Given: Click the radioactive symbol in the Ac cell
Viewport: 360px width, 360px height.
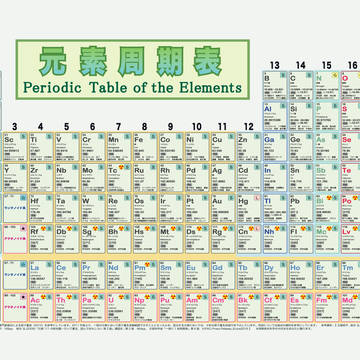Looking at the screenshot, I should 43,297.
